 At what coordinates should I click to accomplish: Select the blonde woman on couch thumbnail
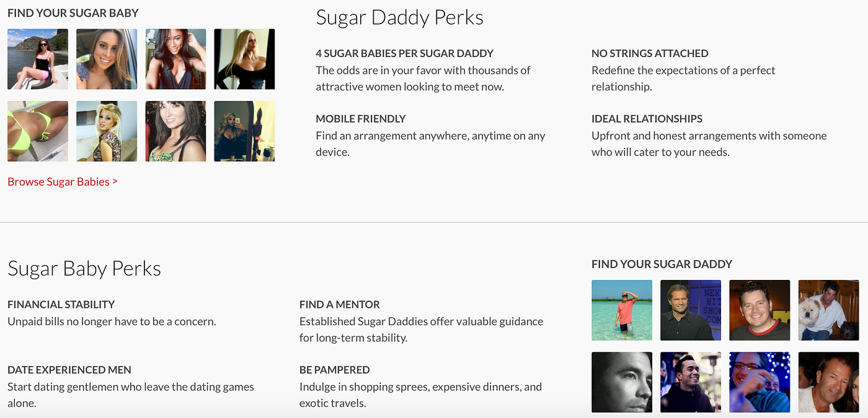[107, 131]
